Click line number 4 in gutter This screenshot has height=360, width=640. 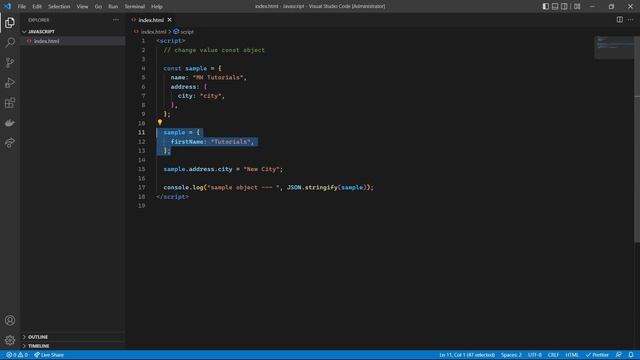(x=143, y=68)
